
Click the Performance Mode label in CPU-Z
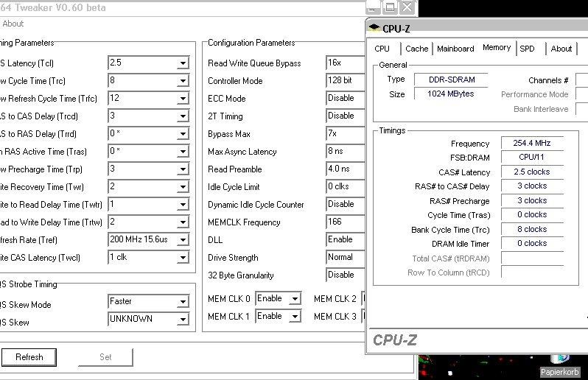pyautogui.click(x=534, y=94)
